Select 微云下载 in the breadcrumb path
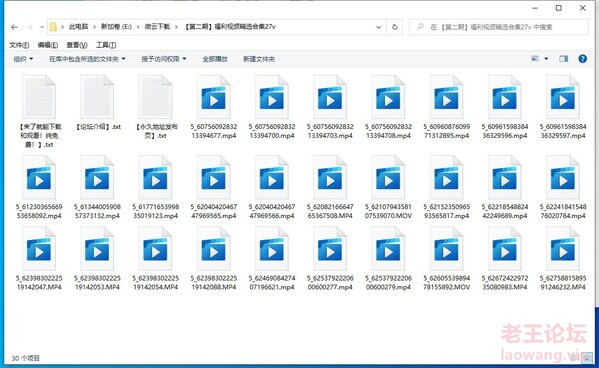This screenshot has height=368, width=599. click(157, 27)
